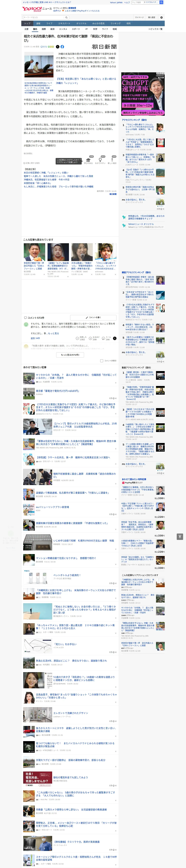The image size is (186, 868).
Task: Open the 購入履歴 link
Action: point(152,18)
